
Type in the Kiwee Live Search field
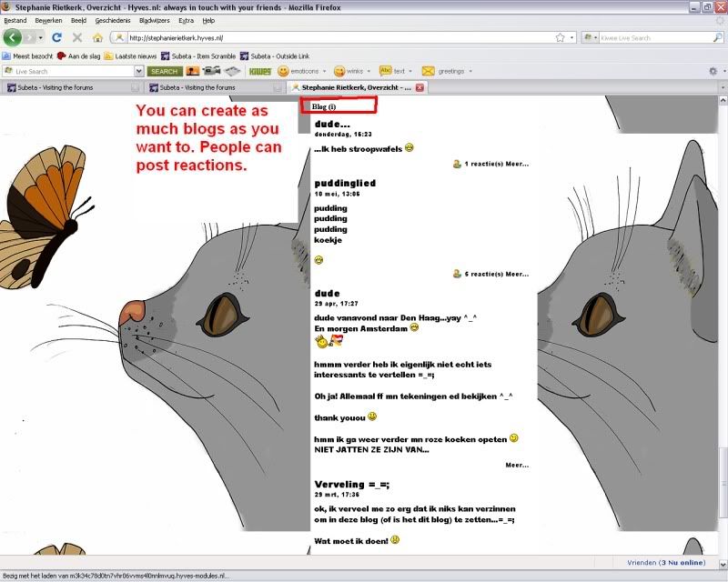click(648, 38)
